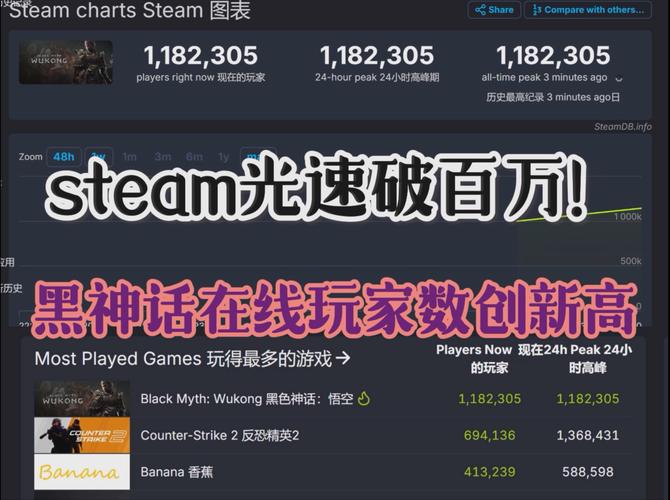Select the 1m zoom range
This screenshot has width=670, height=500.
tap(129, 157)
